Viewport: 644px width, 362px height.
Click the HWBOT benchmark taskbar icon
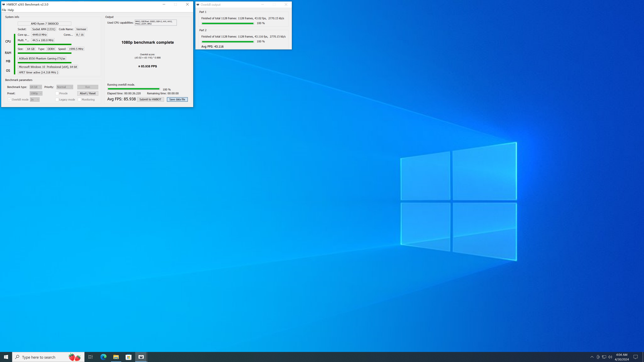pos(141,357)
